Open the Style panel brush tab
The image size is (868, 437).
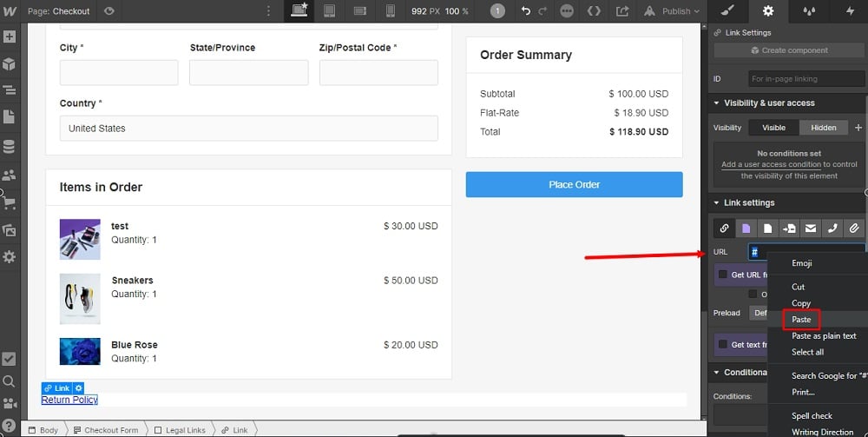tap(728, 10)
